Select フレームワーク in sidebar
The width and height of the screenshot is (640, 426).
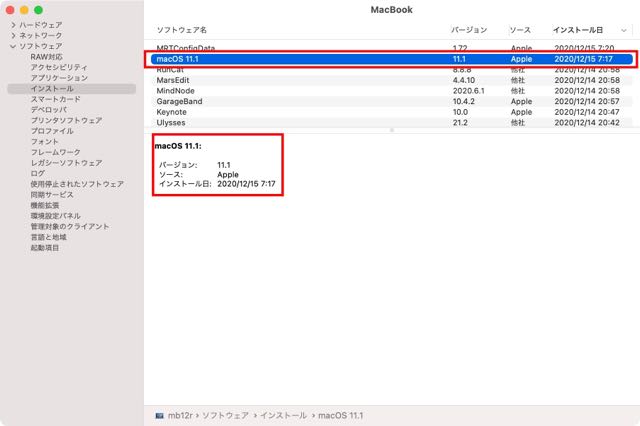coord(56,152)
